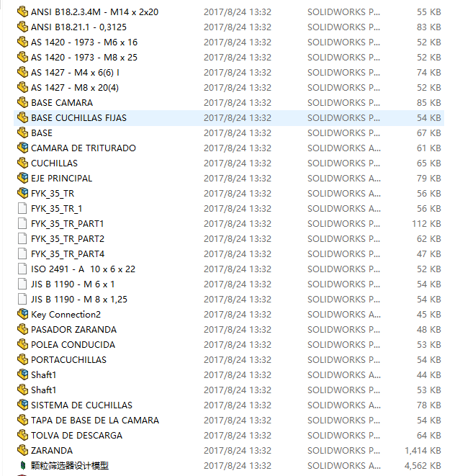Click the part icon of ANSI B18.2.3.4M - M14 x 2x20

coord(22,12)
